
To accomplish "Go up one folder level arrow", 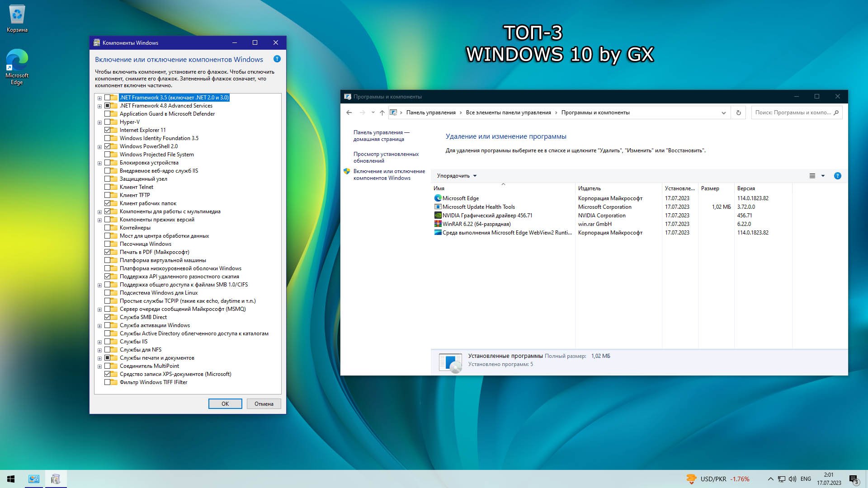I will (382, 113).
